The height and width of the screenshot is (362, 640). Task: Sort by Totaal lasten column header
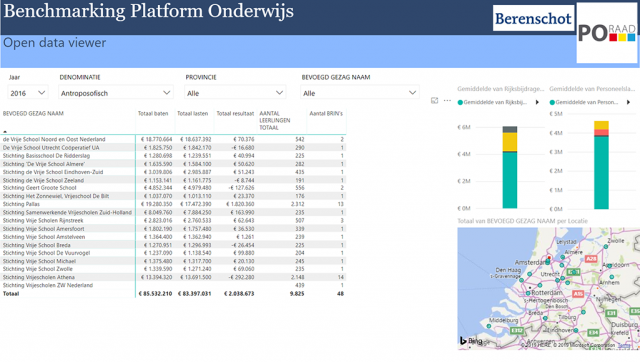point(193,113)
